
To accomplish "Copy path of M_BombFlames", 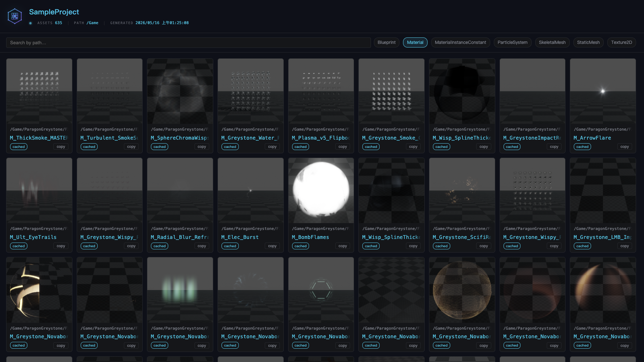I will point(342,246).
